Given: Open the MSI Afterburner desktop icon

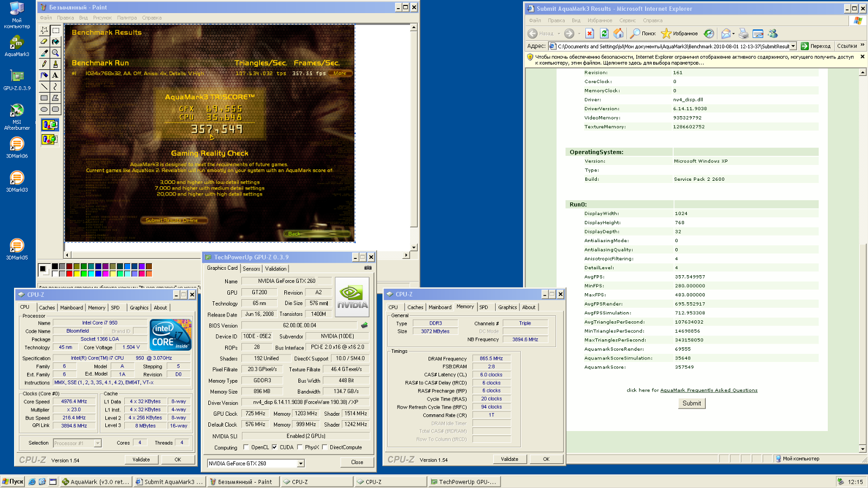Looking at the screenshot, I should click(x=17, y=117).
